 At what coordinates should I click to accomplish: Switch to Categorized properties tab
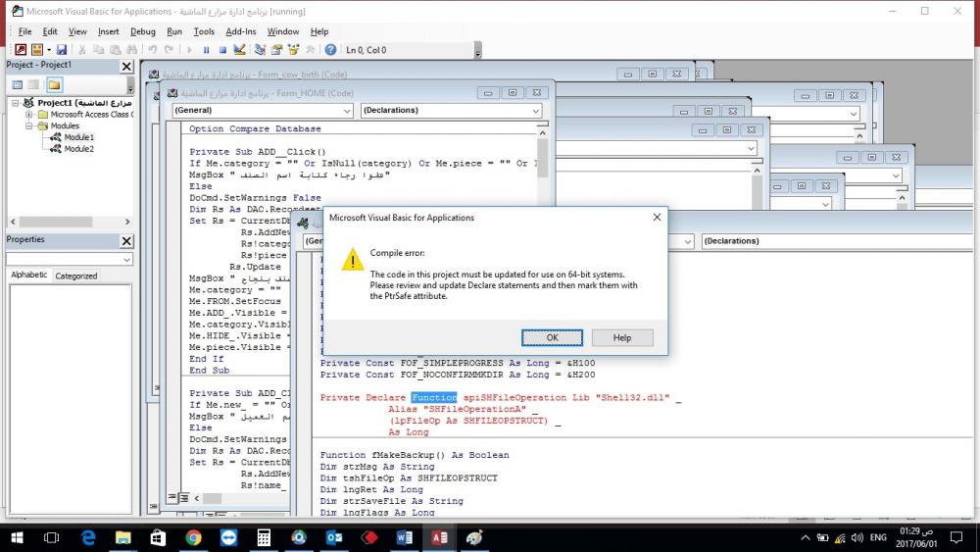point(76,276)
